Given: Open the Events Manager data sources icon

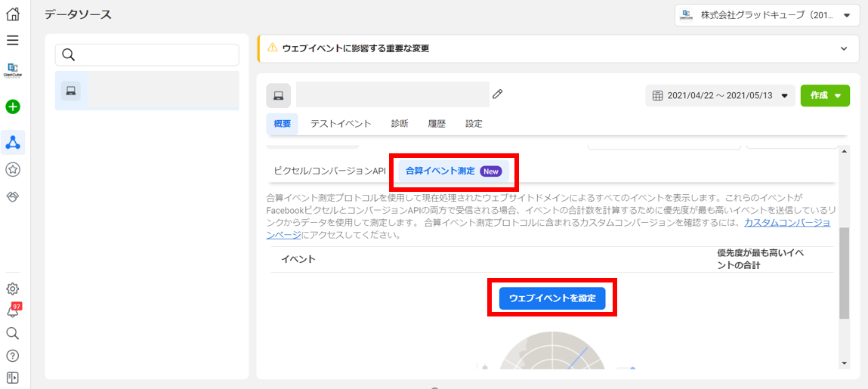Looking at the screenshot, I should pyautogui.click(x=13, y=143).
